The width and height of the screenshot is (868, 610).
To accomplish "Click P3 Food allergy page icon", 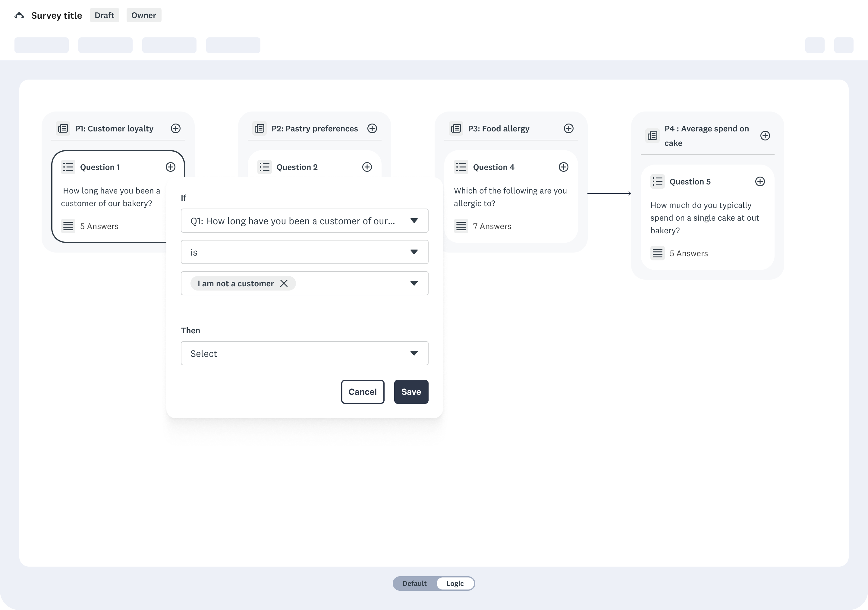I will (x=456, y=128).
